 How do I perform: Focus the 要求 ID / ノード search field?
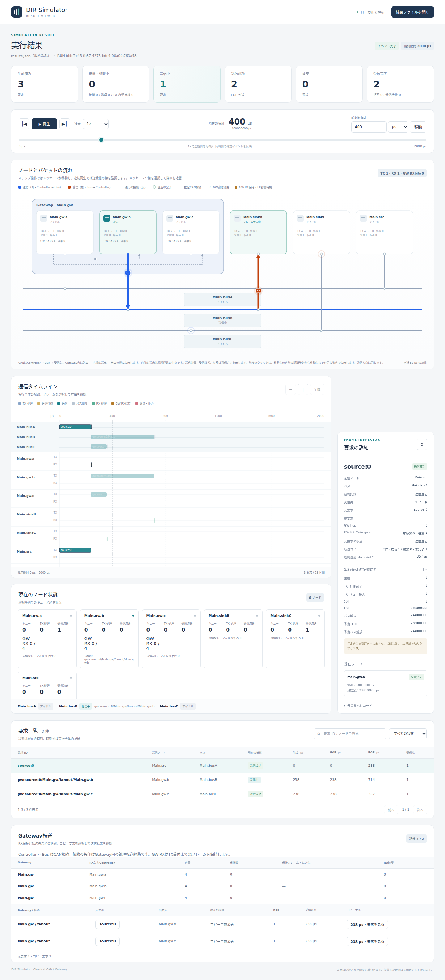[350, 733]
